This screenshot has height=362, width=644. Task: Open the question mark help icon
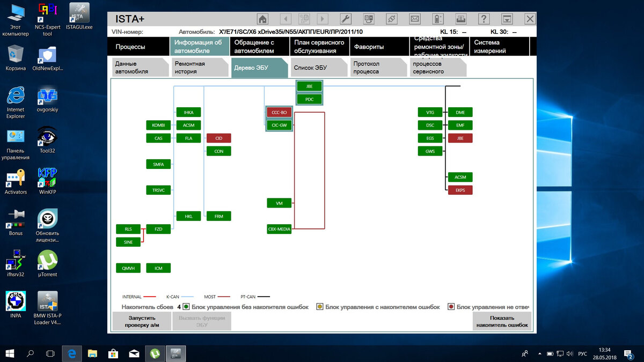point(484,19)
